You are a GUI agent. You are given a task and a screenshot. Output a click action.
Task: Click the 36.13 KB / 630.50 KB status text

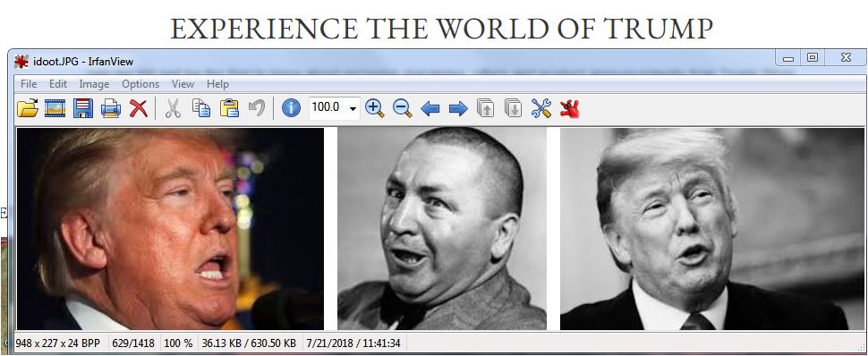coord(249,343)
